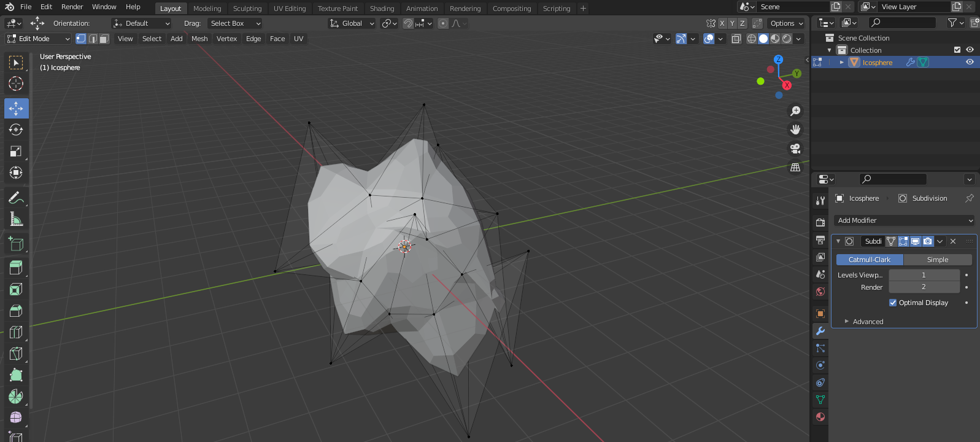Screen dimensions: 980x442
Task: Uncheck the Collection exclude checkbox
Action: 957,50
